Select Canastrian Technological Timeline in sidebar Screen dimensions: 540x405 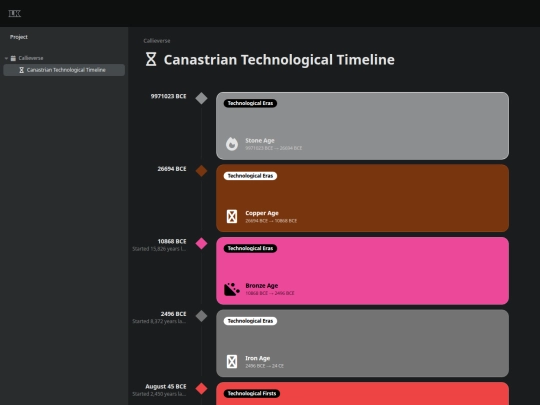(x=64, y=70)
